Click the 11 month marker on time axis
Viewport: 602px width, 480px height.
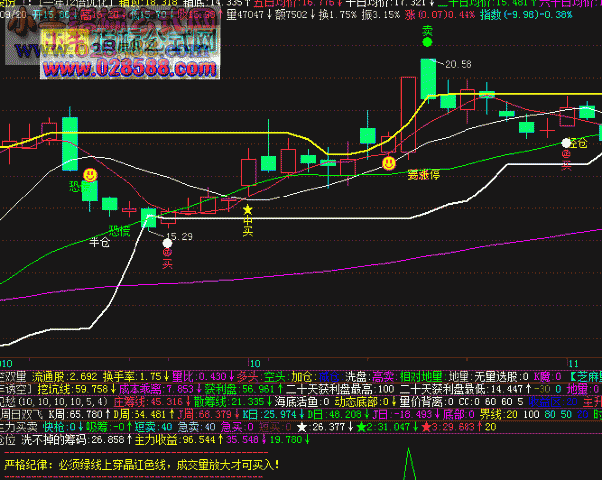pos(574,363)
